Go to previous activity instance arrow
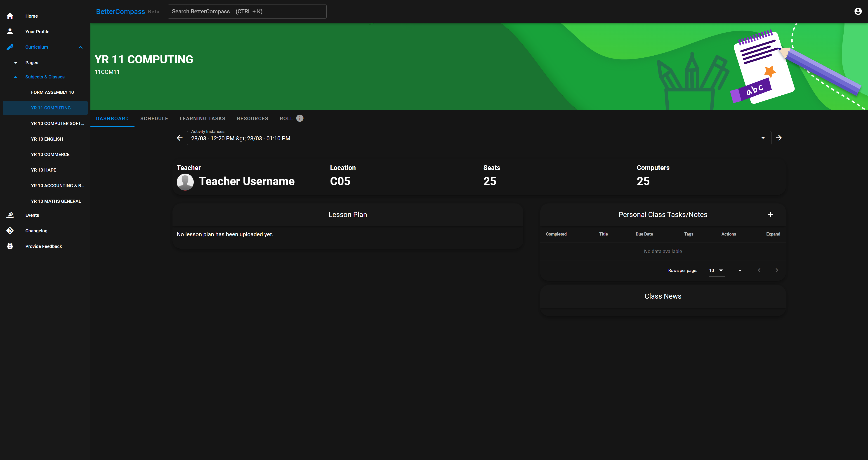The height and width of the screenshot is (460, 868). point(180,138)
